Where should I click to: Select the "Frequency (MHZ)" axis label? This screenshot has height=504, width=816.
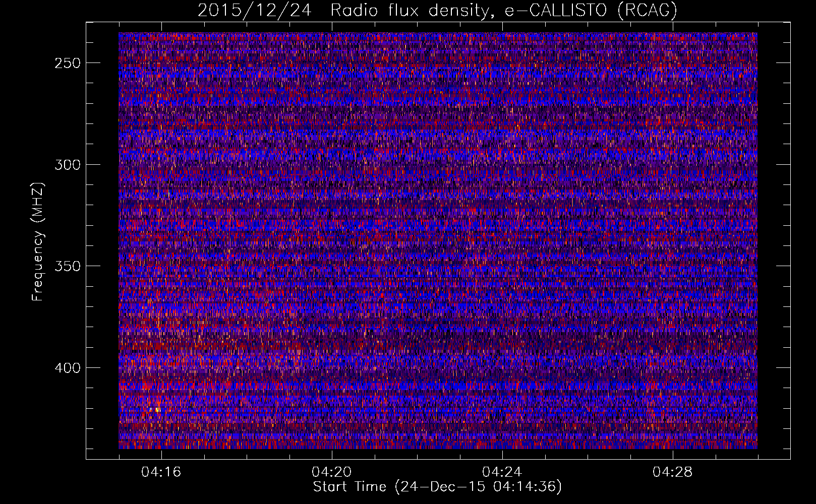click(x=38, y=241)
